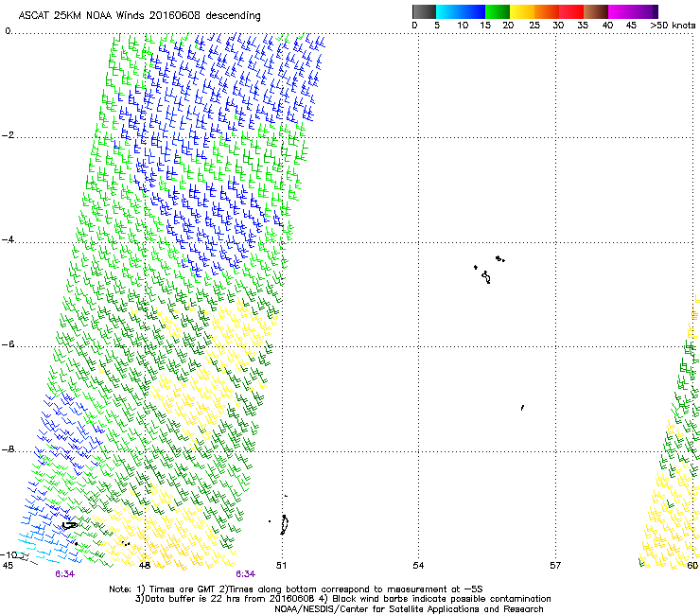Click the cyan 5–10 knots color segment
This screenshot has height=615, width=700.
pos(448,11)
